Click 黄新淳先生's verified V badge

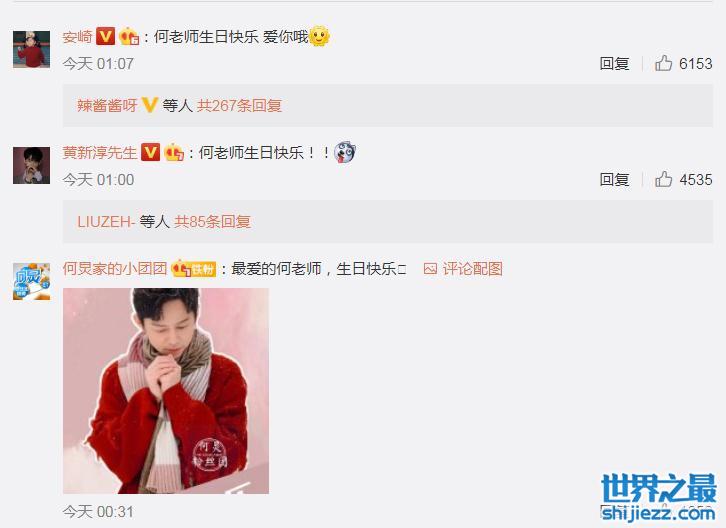[150, 152]
